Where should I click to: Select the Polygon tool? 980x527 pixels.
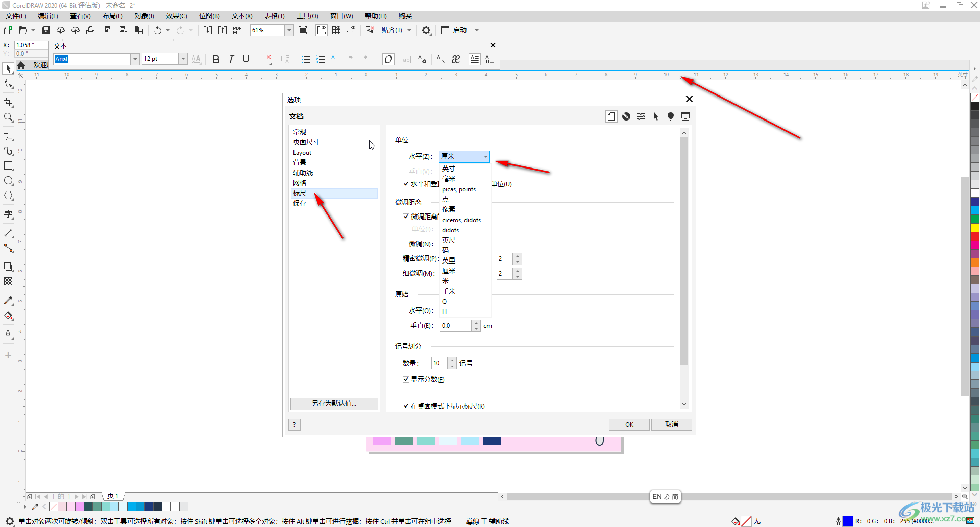pyautogui.click(x=8, y=196)
